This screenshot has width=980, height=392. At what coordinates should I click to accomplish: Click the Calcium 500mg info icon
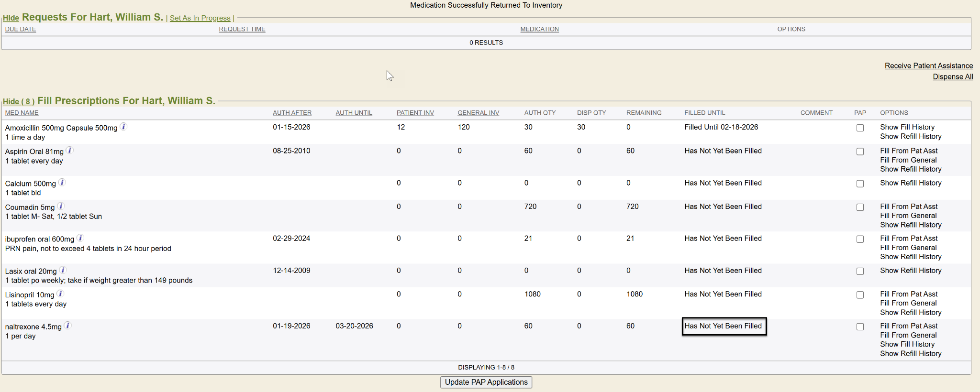pyautogui.click(x=62, y=183)
